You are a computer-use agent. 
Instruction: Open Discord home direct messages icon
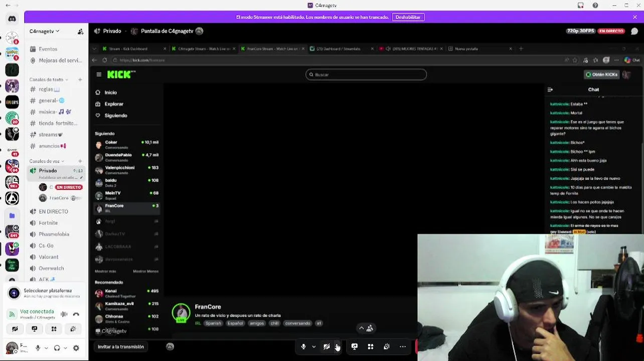pos(12,19)
